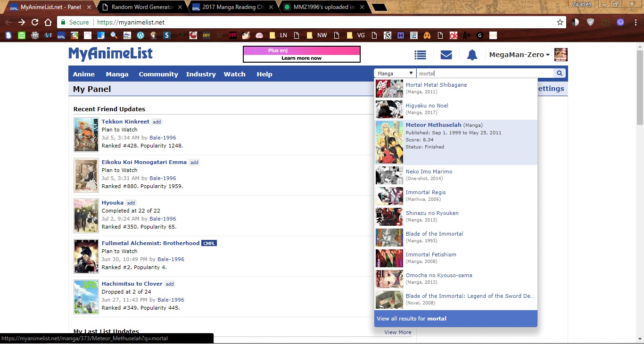Open messages envelope icon
The width and height of the screenshot is (644, 345).
(446, 55)
